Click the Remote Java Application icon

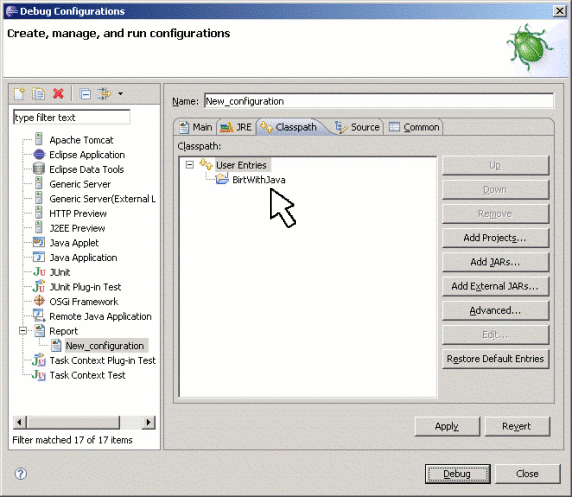(x=39, y=316)
